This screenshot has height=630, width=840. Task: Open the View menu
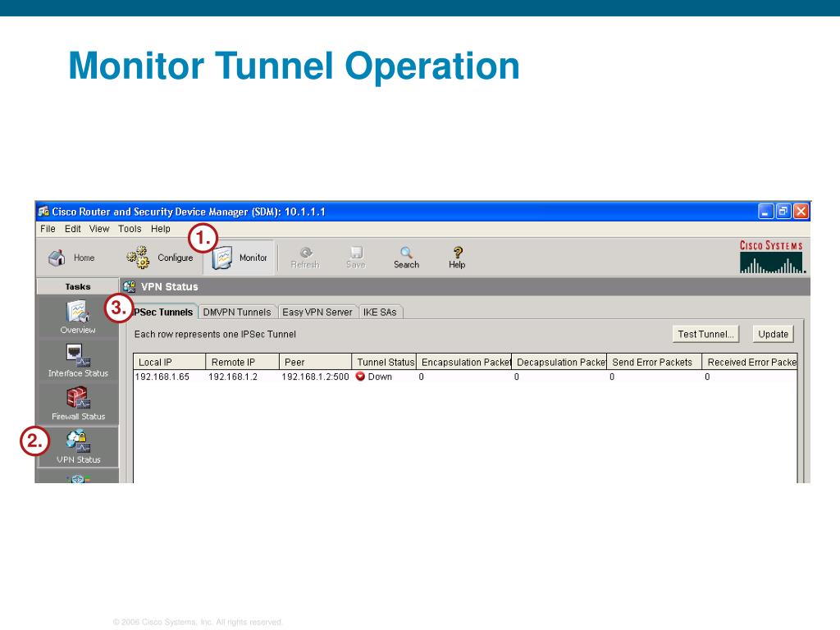(99, 229)
